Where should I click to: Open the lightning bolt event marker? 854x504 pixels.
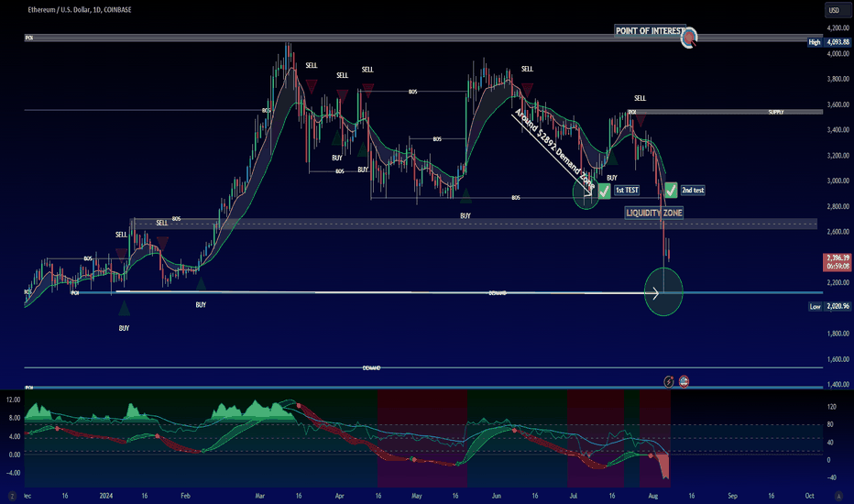(x=669, y=381)
